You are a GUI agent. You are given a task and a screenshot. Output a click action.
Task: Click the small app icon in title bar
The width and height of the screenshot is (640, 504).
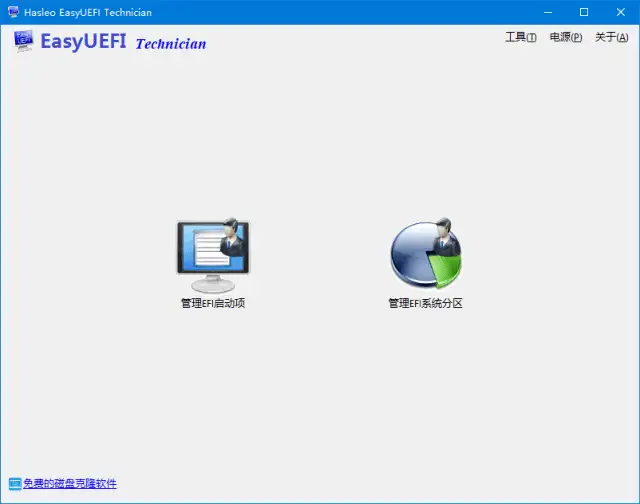click(13, 12)
